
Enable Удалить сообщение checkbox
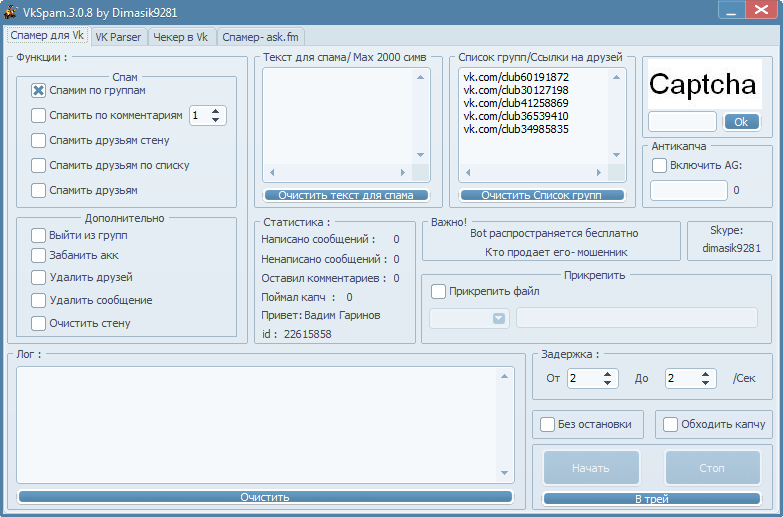pos(38,300)
